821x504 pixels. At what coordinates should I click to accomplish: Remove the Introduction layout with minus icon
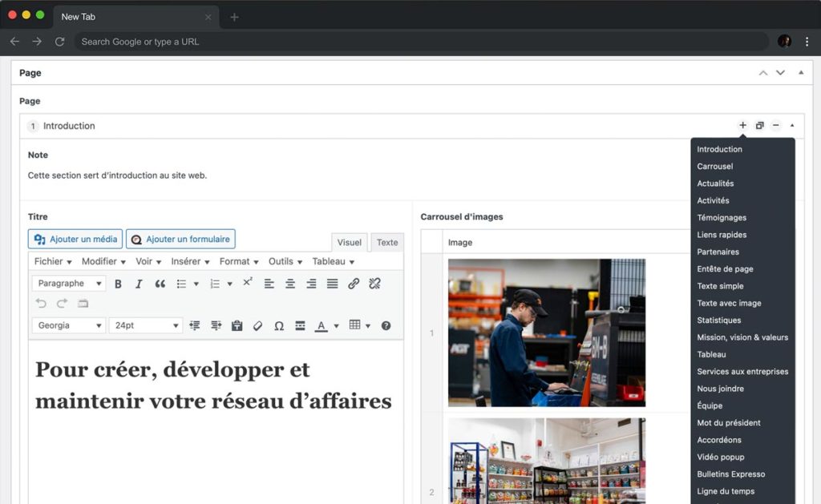pyautogui.click(x=775, y=126)
